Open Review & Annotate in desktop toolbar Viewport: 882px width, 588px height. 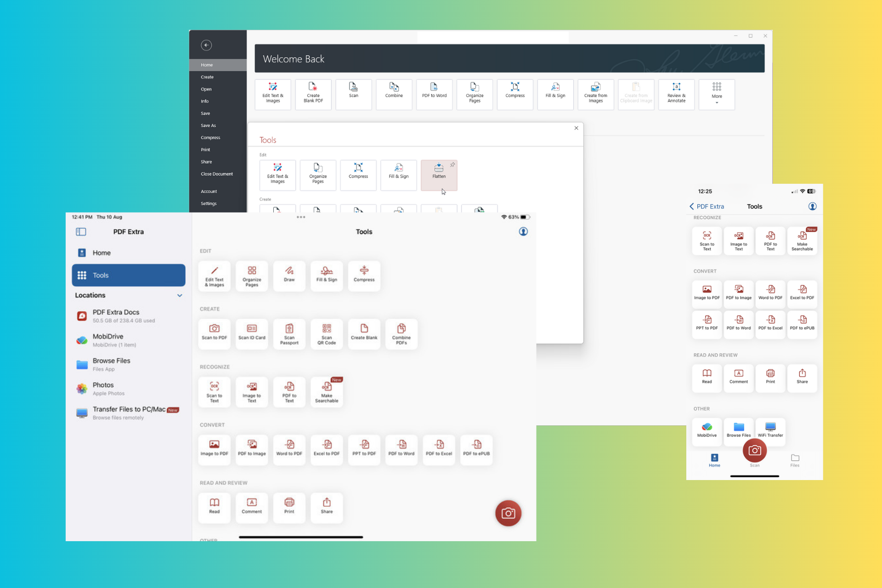coord(676,95)
